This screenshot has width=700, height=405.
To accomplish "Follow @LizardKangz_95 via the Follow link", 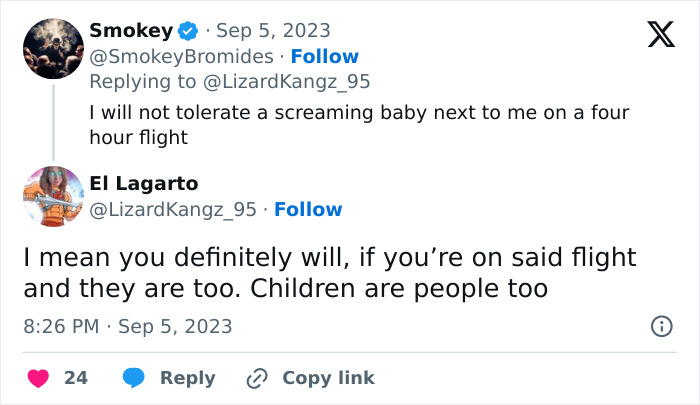I will coord(308,209).
